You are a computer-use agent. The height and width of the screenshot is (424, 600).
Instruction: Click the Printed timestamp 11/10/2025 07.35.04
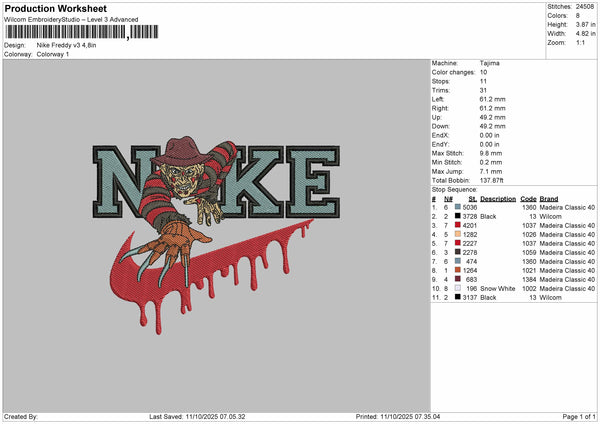click(x=410, y=416)
